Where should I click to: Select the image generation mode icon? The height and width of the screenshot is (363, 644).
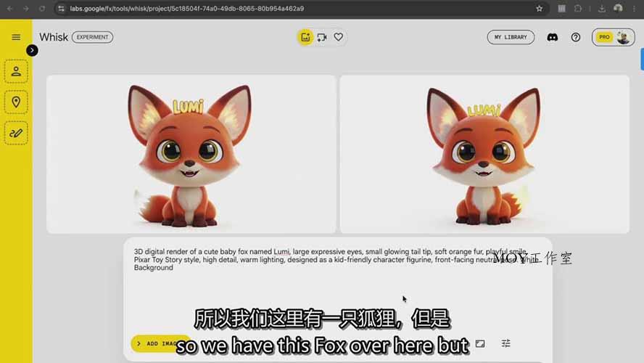coord(305,37)
